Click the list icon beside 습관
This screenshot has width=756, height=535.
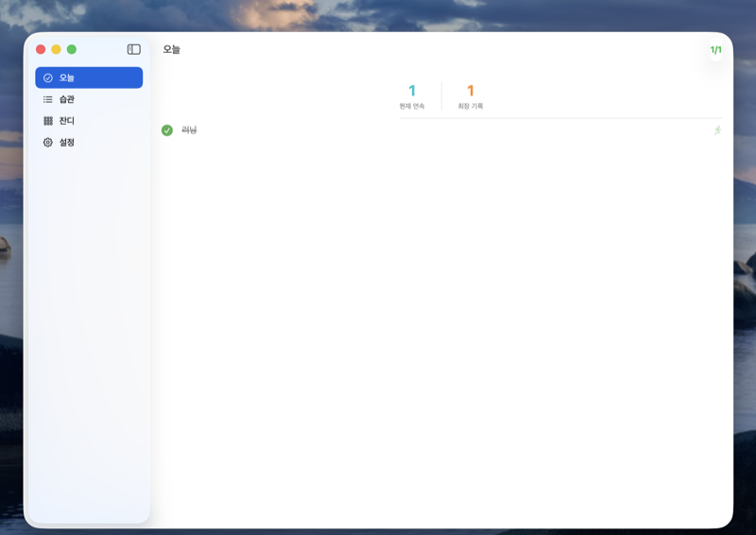(x=48, y=99)
